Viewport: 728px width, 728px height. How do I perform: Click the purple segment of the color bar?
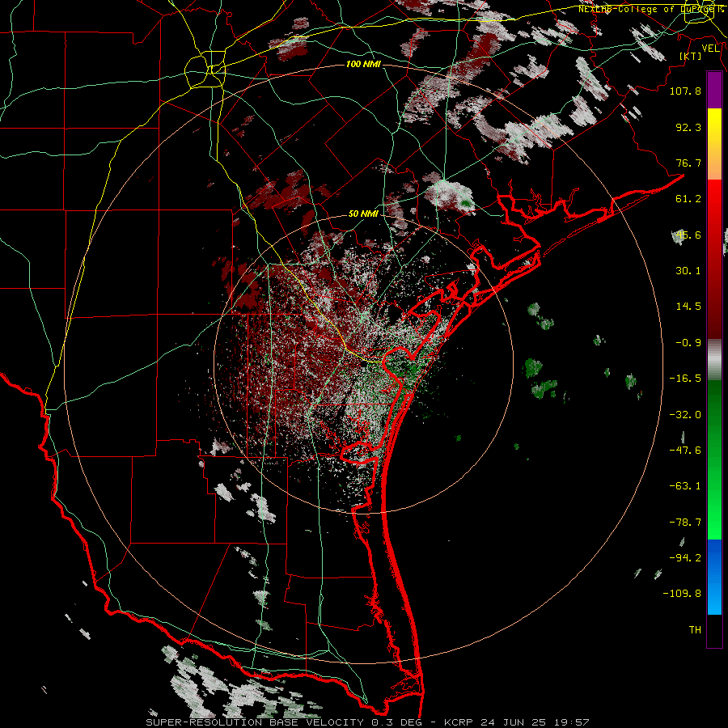pyautogui.click(x=714, y=91)
